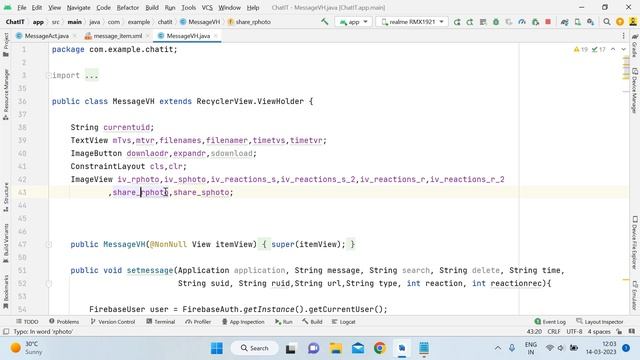
Task: Change the CRLF line separator setting
Action: click(x=554, y=331)
